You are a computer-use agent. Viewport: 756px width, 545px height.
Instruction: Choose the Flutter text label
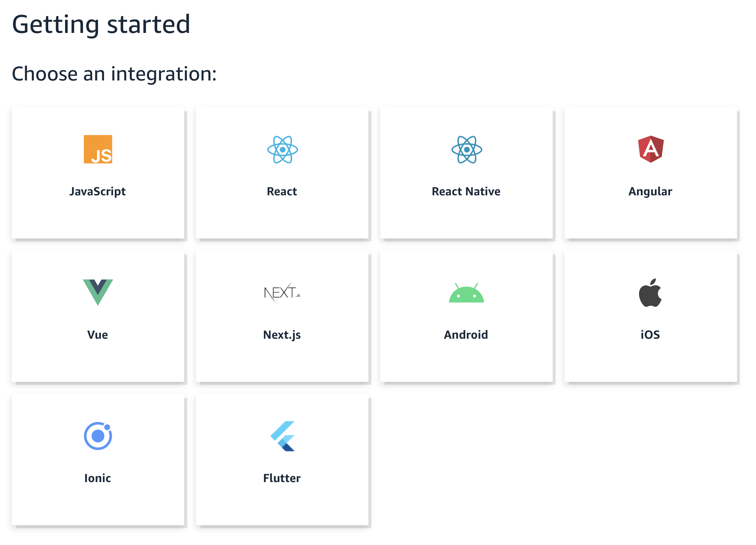282,478
